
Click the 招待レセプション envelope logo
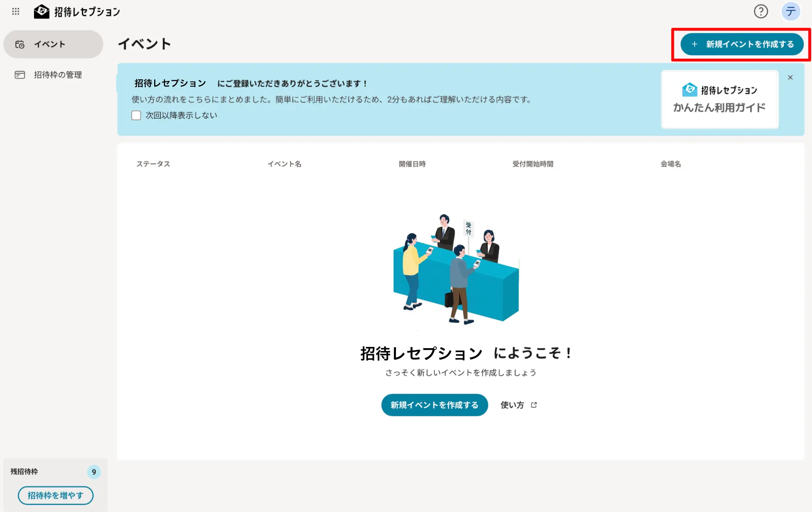(77, 12)
